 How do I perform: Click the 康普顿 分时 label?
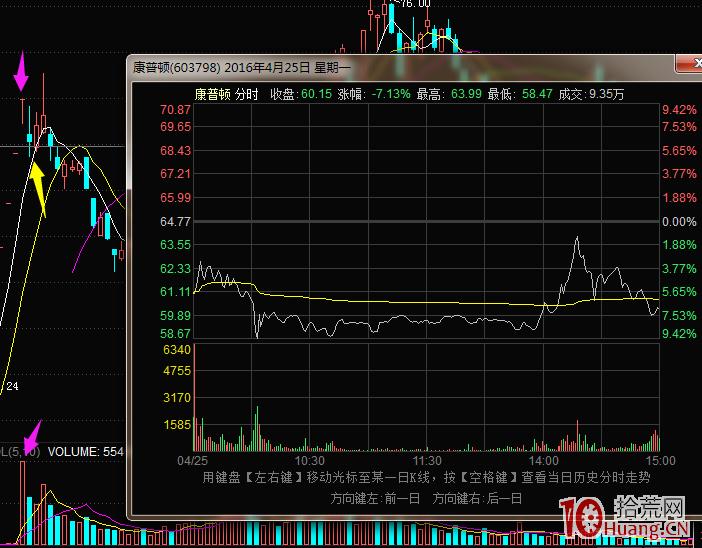click(x=227, y=94)
